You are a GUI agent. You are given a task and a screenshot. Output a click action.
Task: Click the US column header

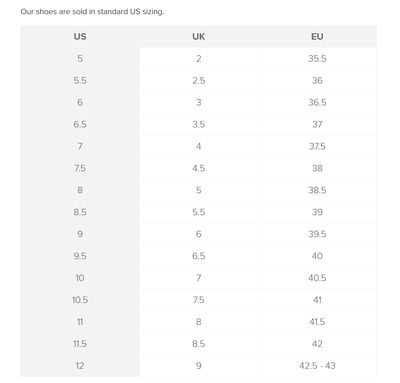click(x=80, y=36)
